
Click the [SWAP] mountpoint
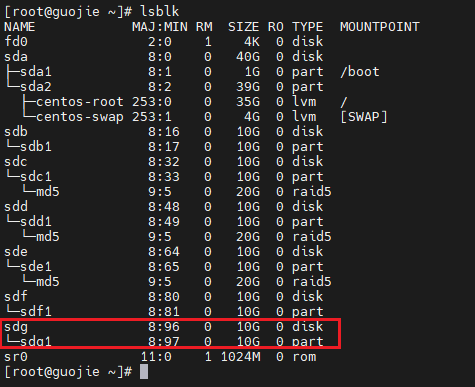[x=364, y=117]
